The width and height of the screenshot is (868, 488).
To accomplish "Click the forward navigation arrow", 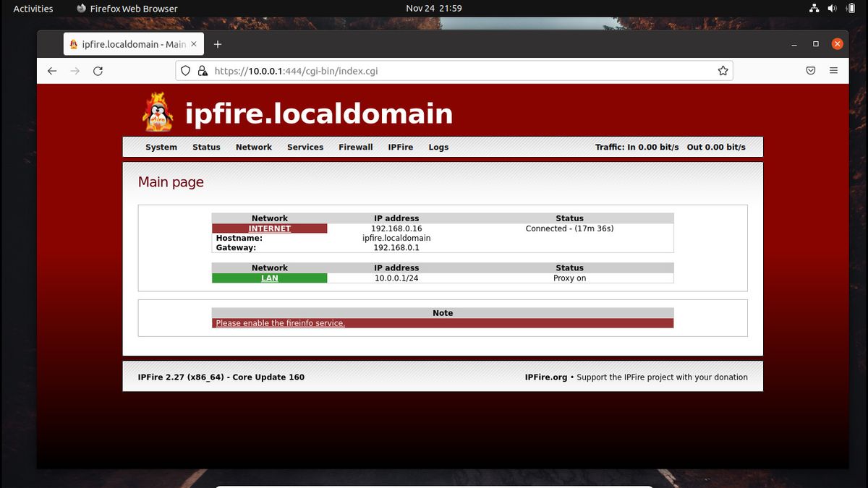I will (75, 70).
